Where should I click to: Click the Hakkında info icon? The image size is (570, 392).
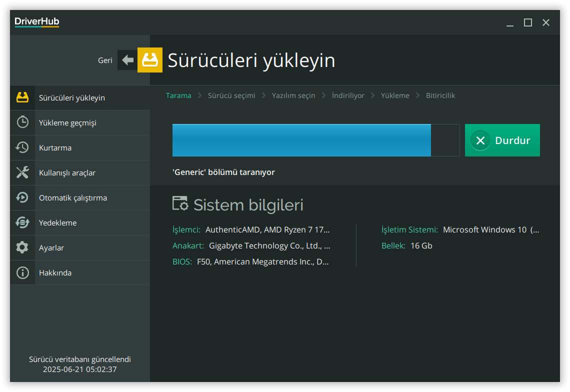pos(22,272)
